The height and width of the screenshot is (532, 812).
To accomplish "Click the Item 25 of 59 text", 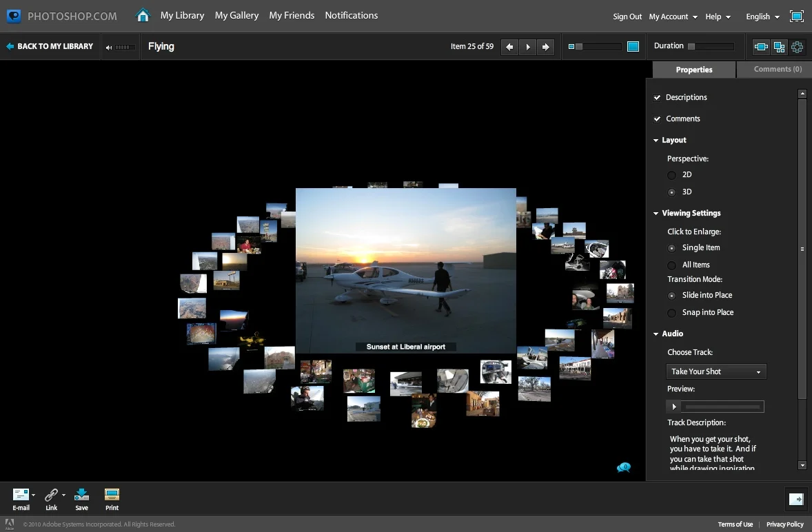I will coord(471,47).
